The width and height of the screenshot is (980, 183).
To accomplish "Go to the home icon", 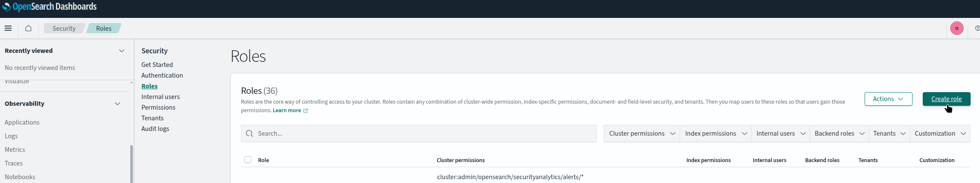I will click(x=28, y=28).
